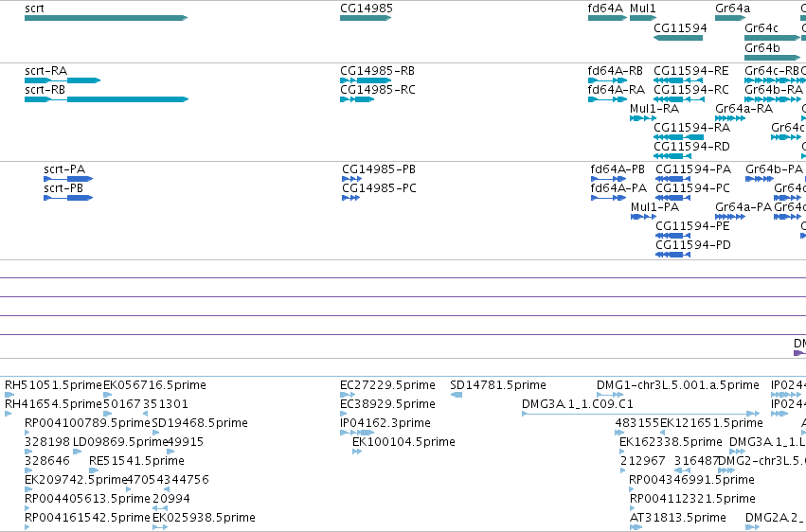Click the RP004112321.5prime EST
The image size is (806, 532).
(632, 508)
